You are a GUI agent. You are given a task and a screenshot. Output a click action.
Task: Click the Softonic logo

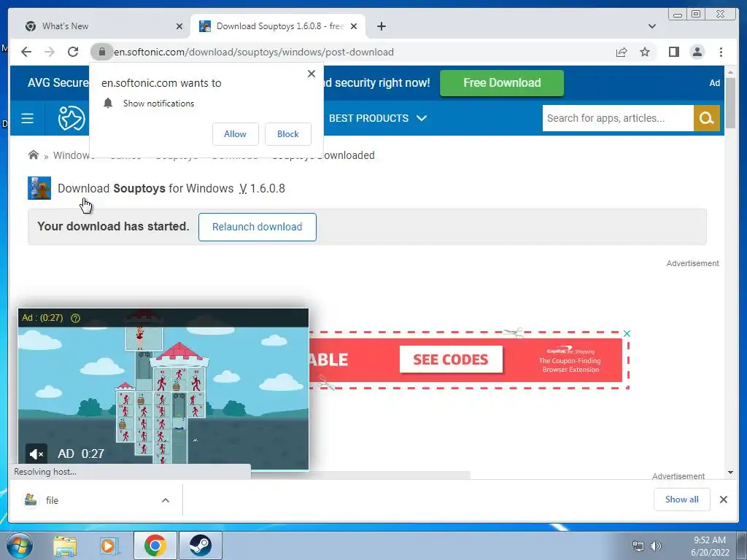pyautogui.click(x=71, y=118)
